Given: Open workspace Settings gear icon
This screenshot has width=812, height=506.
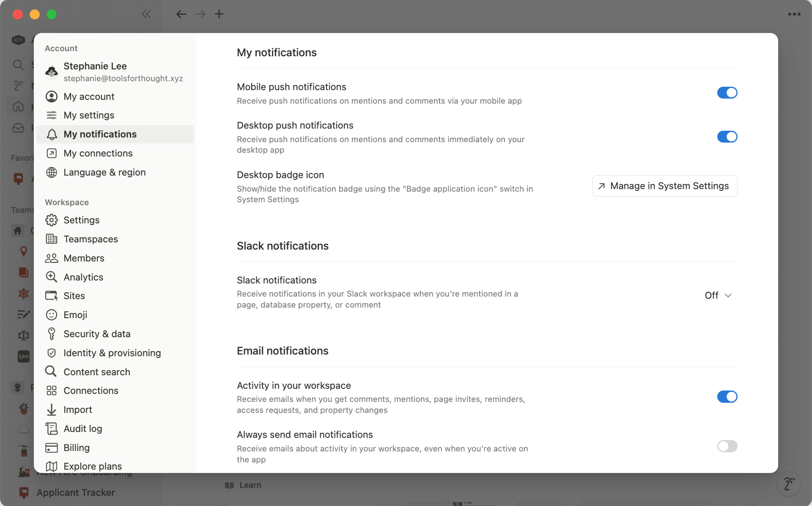Looking at the screenshot, I should [x=52, y=220].
